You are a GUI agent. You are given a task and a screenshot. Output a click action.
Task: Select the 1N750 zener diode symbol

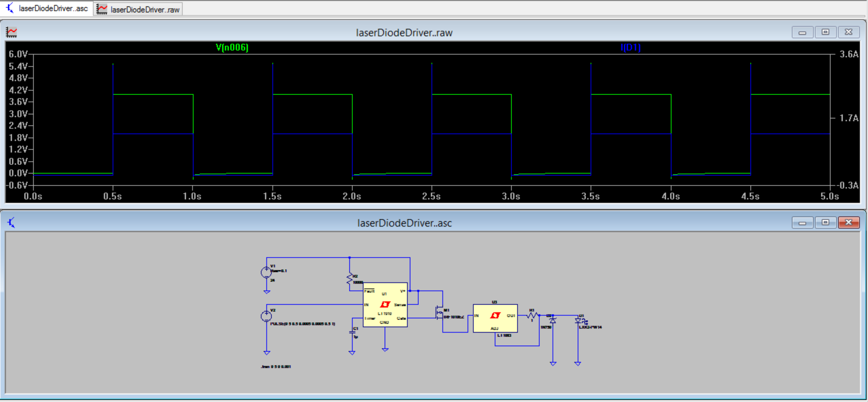point(553,320)
